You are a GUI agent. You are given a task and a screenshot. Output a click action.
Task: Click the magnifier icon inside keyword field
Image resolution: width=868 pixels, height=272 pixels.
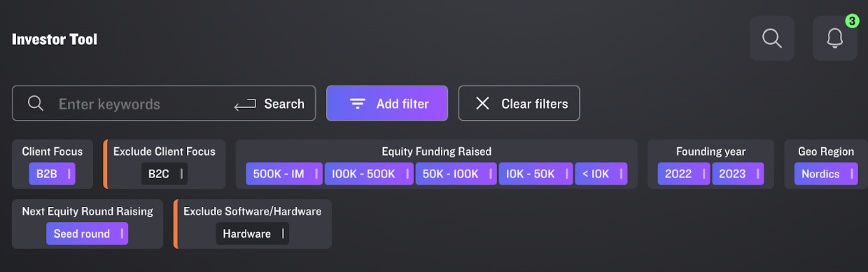36,104
